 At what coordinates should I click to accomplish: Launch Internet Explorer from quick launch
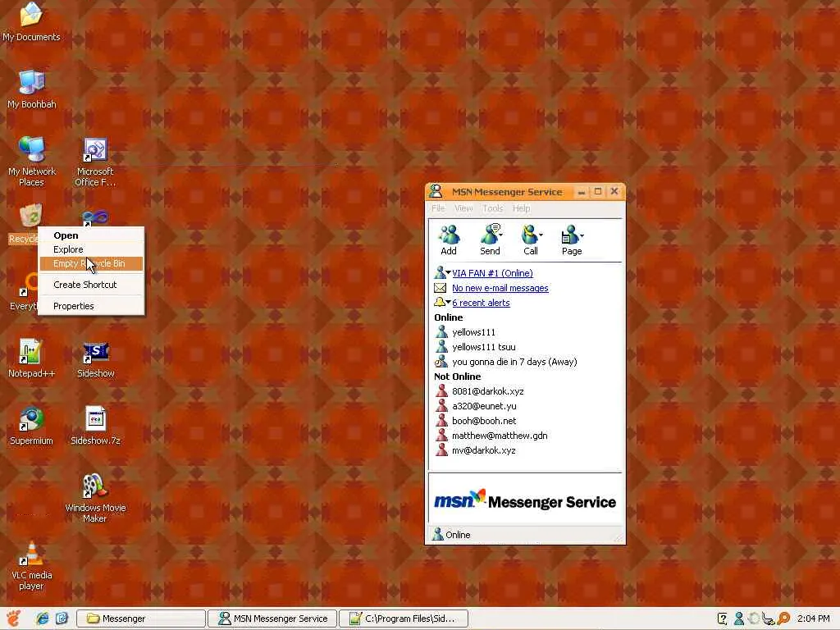click(x=42, y=619)
